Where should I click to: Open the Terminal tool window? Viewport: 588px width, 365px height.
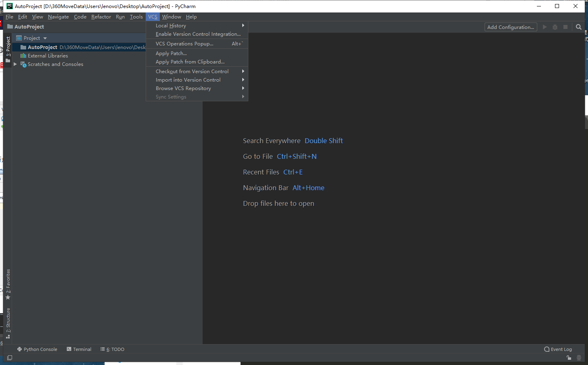(x=79, y=349)
